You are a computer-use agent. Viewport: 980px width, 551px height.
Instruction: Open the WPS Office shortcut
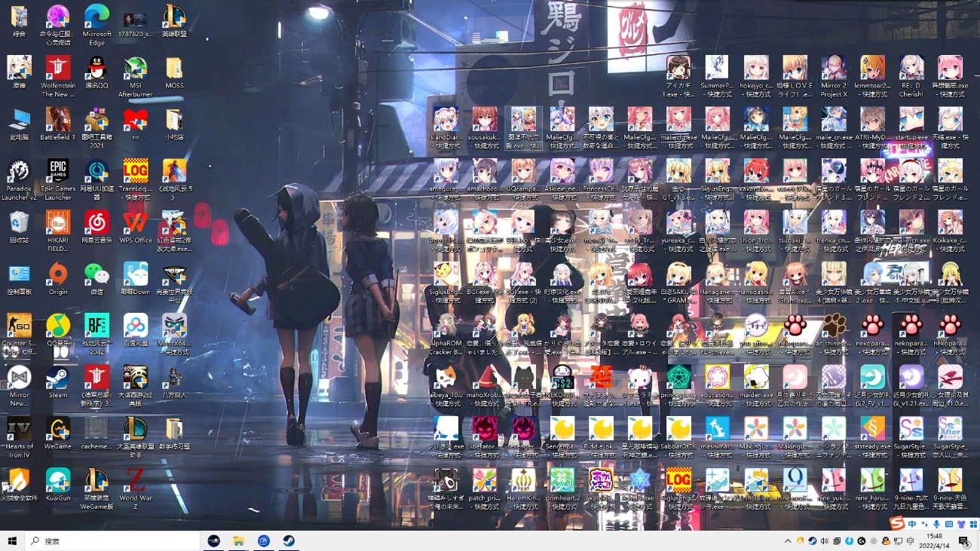tap(136, 227)
